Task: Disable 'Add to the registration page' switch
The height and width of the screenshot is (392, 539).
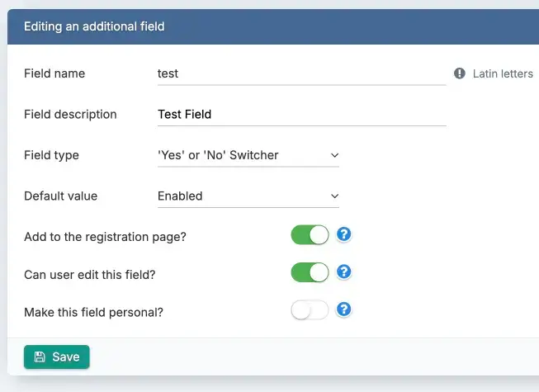Action: (310, 235)
